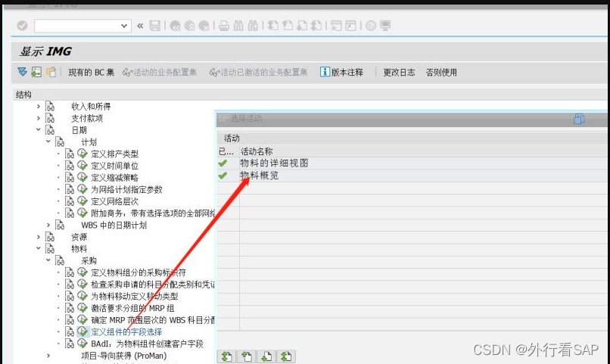Execute activity icon for 定义缩减策略
This screenshot has width=610, height=364.
coord(82,177)
